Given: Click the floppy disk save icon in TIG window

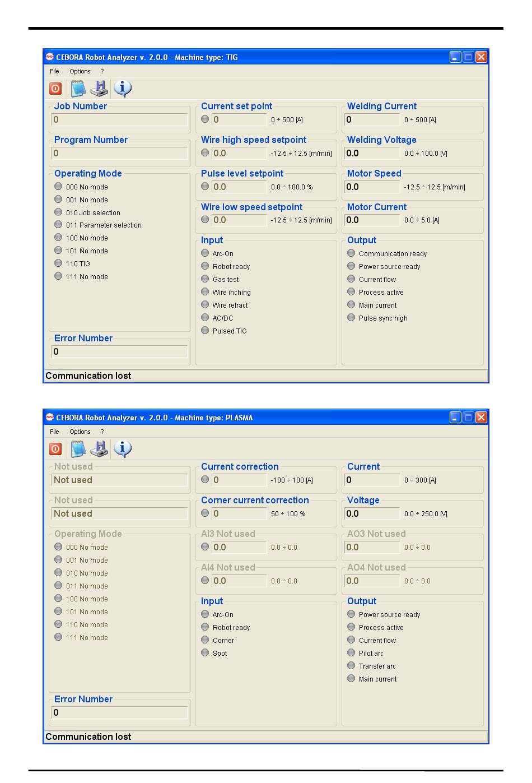Looking at the screenshot, I should (99, 89).
